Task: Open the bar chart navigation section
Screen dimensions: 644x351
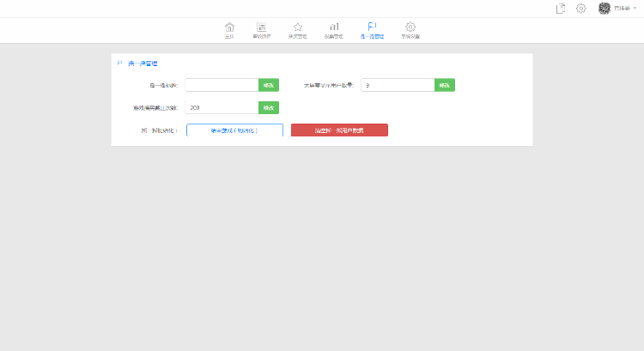Action: [x=334, y=30]
